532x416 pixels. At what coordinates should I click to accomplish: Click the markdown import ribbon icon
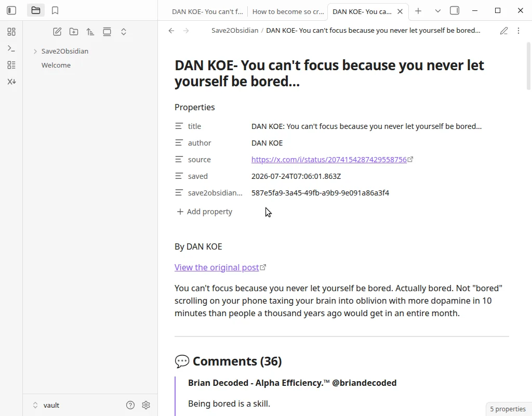pos(11,82)
